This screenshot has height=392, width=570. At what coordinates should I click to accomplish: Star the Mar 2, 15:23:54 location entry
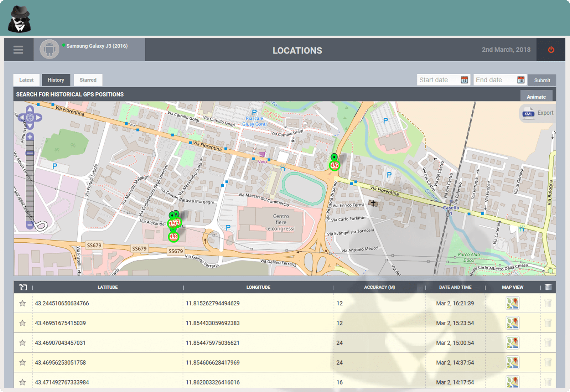point(22,323)
